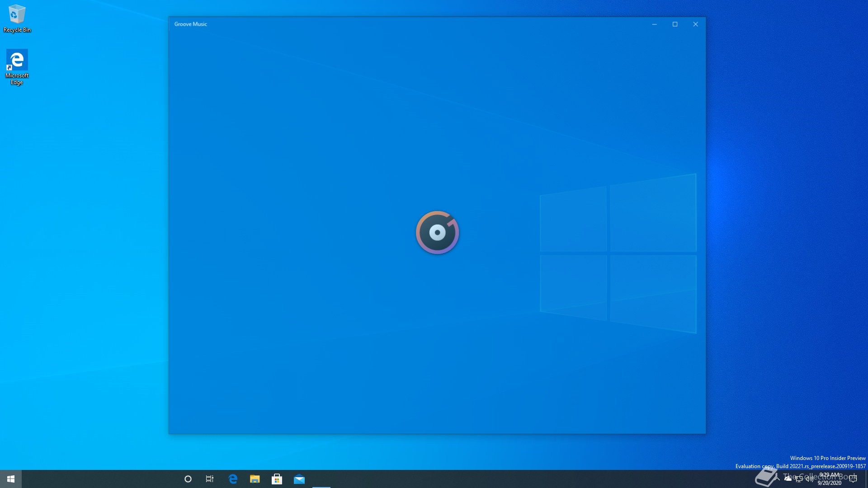Click the Groove Music splash logo
Image resolution: width=868 pixels, height=488 pixels.
438,233
